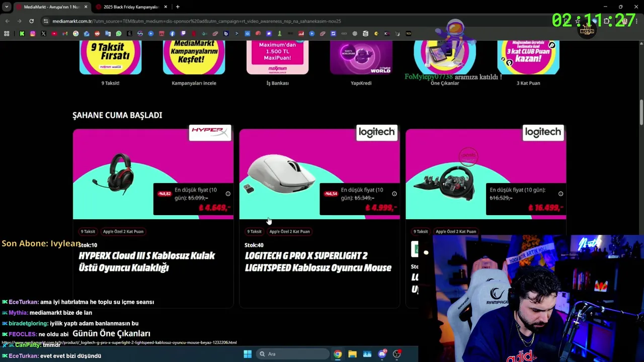This screenshot has height=362, width=644.
Task: Open the Logitech racing wheel product image
Action: click(486, 174)
